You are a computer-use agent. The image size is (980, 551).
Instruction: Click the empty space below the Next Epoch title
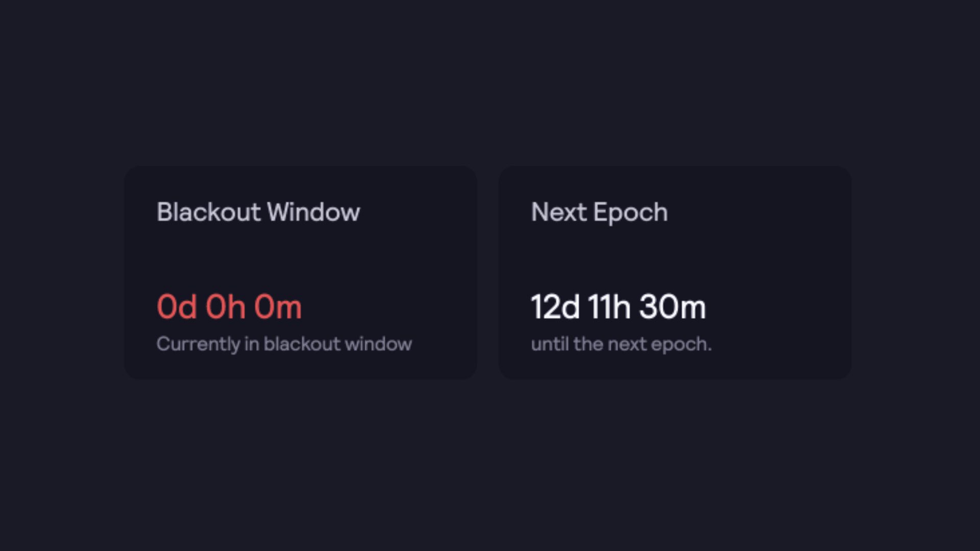[675, 258]
